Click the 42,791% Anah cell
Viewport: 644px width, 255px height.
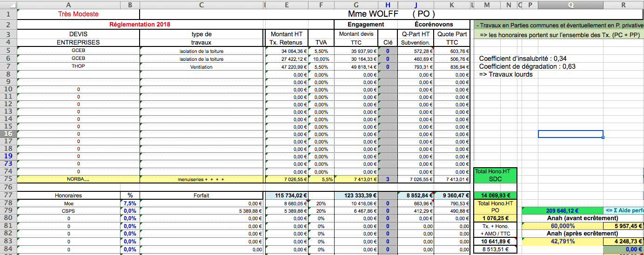(x=562, y=242)
